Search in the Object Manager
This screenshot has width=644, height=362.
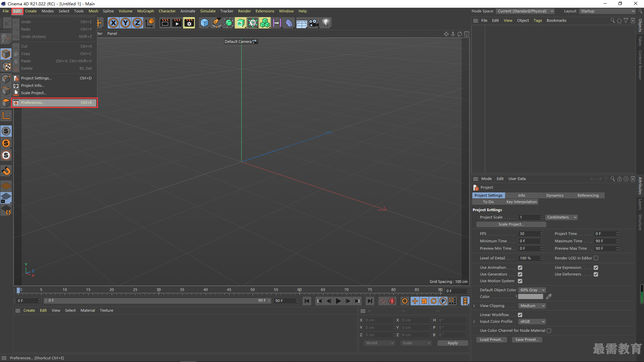click(x=612, y=20)
